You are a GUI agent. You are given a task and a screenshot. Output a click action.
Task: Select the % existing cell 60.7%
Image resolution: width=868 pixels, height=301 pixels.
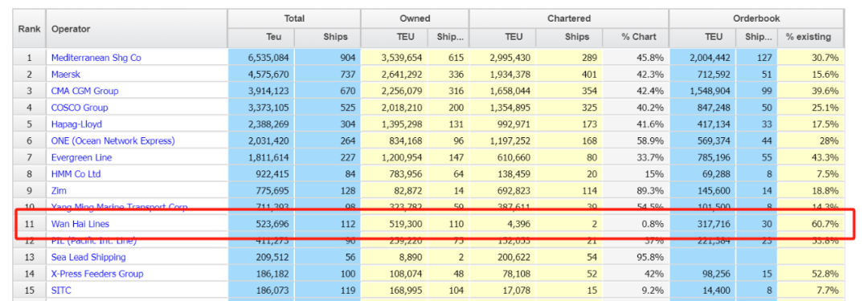[811, 224]
